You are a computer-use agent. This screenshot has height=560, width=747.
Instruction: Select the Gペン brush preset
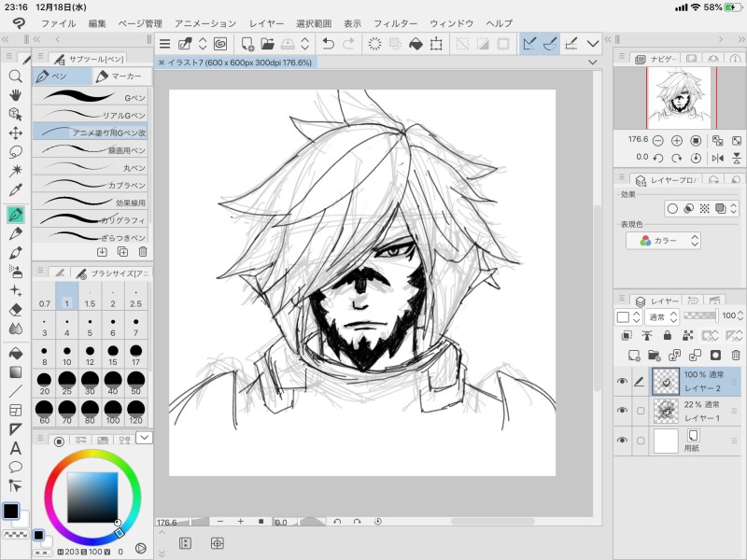pos(91,97)
